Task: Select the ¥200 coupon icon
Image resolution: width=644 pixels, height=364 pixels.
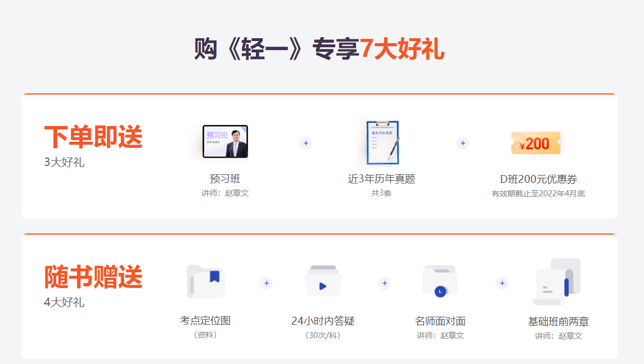Action: point(535,144)
